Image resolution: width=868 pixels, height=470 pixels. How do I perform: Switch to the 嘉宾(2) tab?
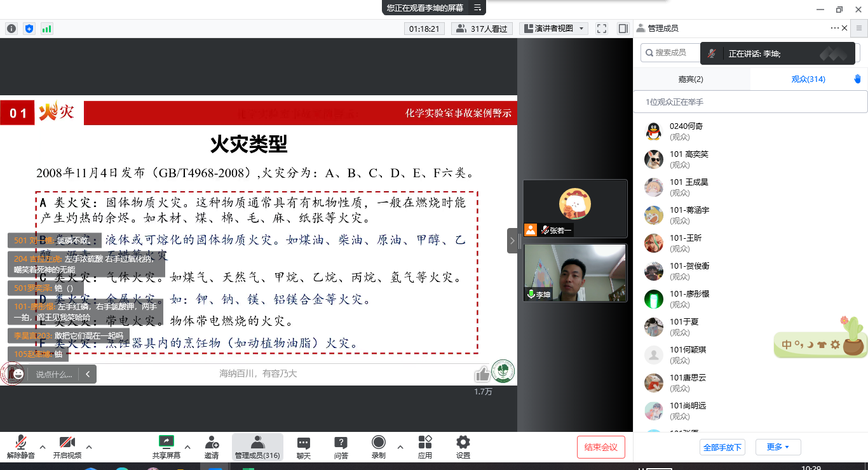click(691, 79)
